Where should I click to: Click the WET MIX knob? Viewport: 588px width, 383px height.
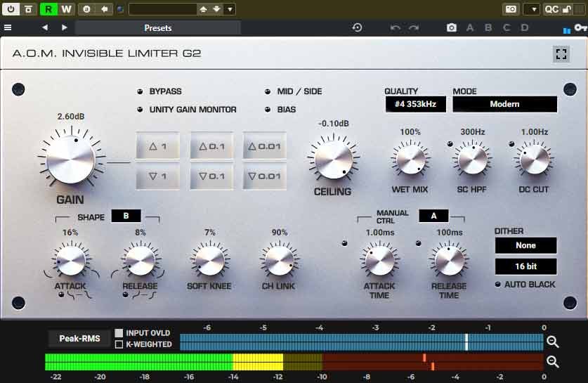pyautogui.click(x=411, y=160)
